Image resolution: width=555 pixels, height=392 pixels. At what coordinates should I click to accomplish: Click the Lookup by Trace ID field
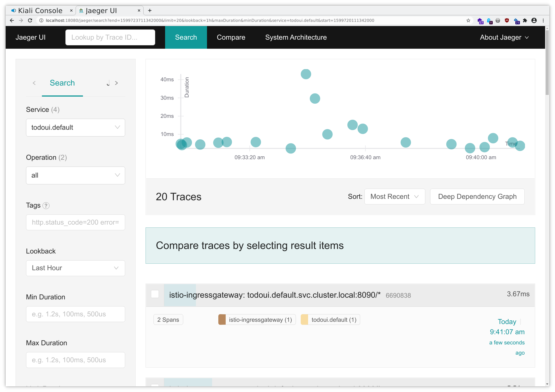point(110,37)
